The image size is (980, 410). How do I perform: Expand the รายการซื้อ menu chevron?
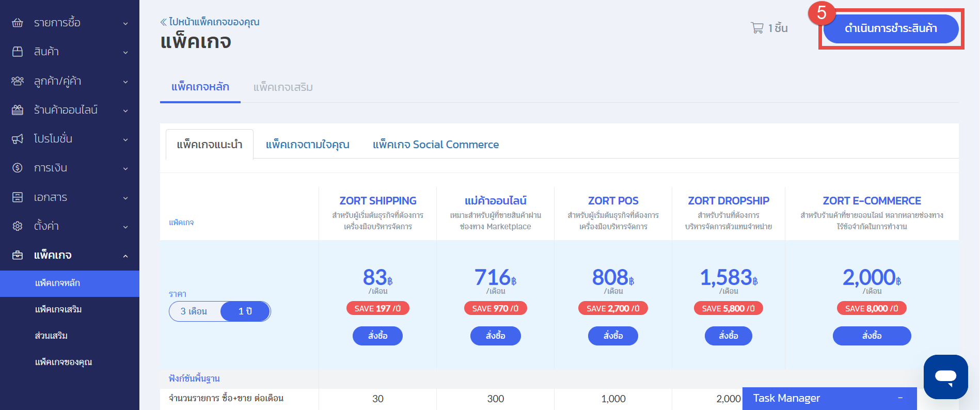125,23
